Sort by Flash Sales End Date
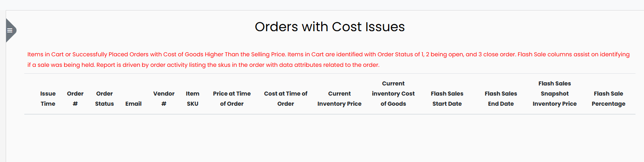The height and width of the screenshot is (162, 644). pos(501,99)
